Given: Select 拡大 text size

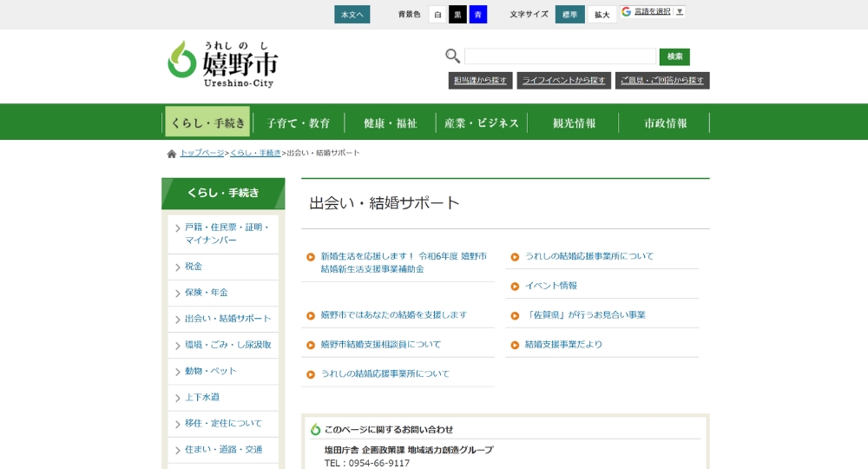Looking at the screenshot, I should 602,15.
